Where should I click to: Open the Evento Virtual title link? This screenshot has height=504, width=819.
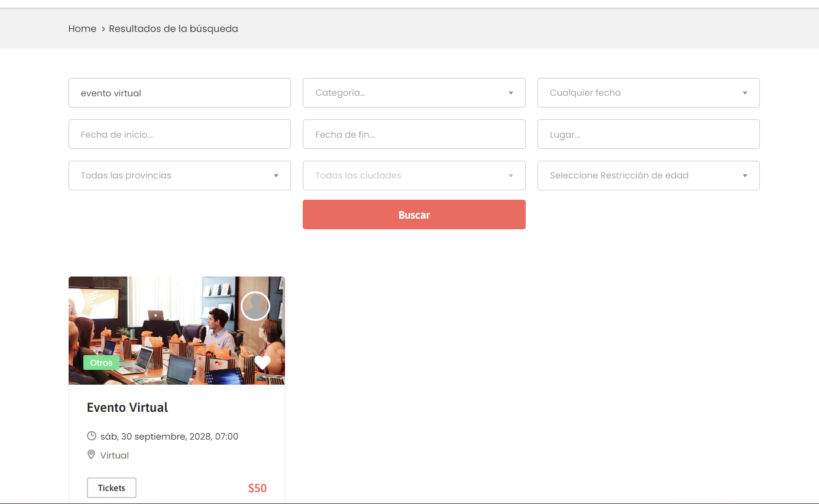tap(128, 407)
